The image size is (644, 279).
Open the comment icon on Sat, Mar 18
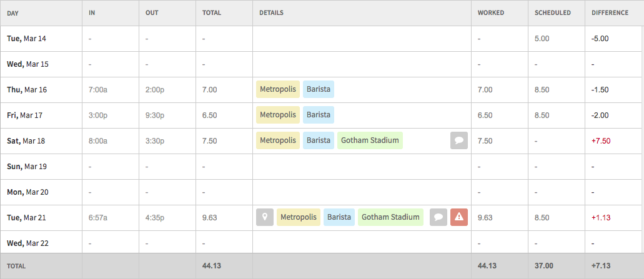[458, 140]
